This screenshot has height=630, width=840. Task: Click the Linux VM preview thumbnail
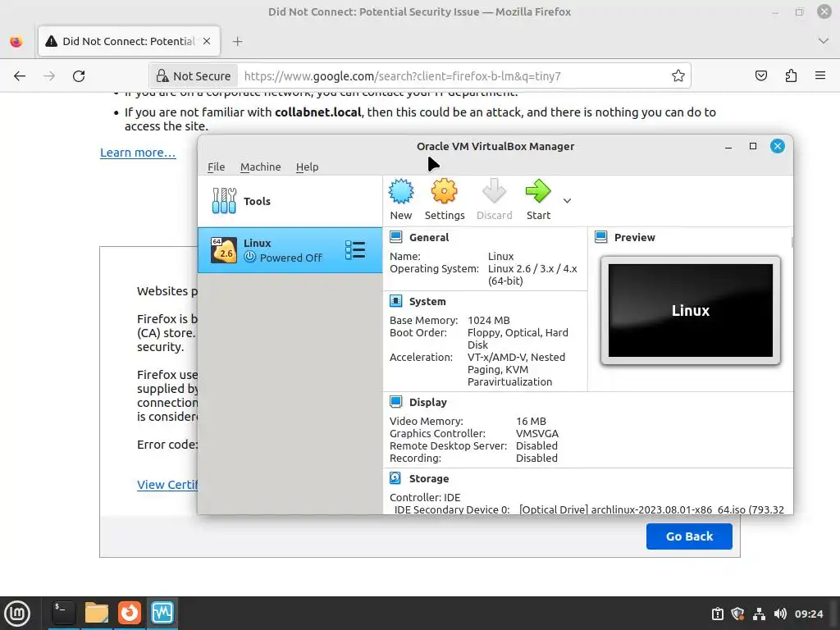[691, 310]
